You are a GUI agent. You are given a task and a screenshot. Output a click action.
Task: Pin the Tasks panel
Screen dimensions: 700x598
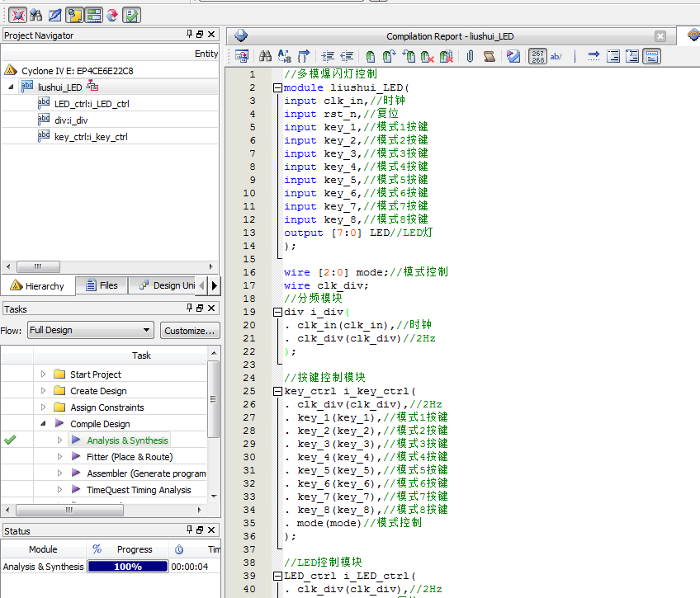pyautogui.click(x=190, y=308)
